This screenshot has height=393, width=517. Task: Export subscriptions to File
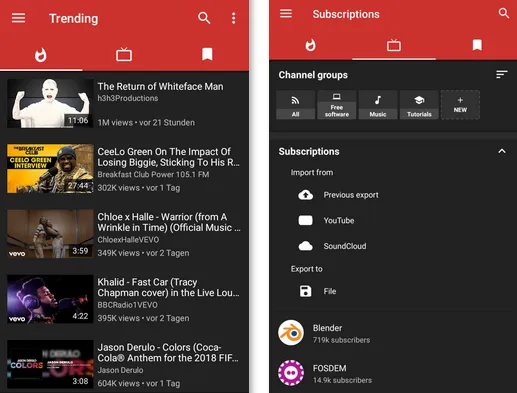330,291
